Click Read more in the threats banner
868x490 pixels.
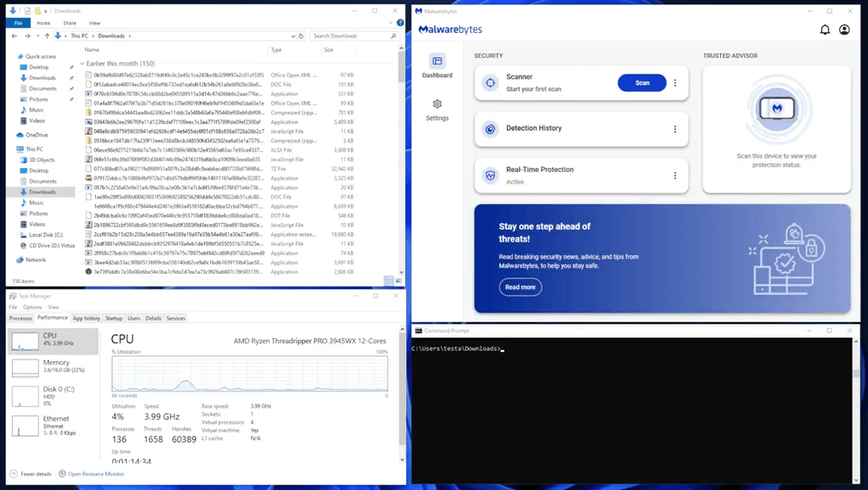pos(520,287)
